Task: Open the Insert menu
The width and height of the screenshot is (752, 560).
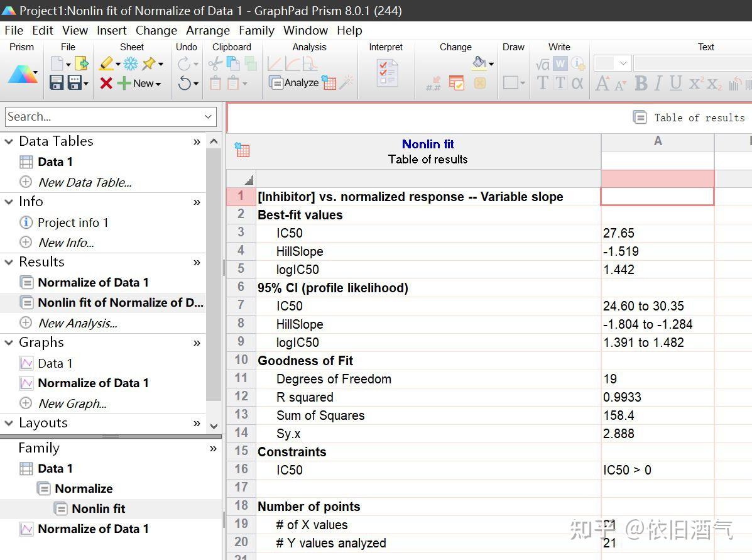Action: coord(111,30)
